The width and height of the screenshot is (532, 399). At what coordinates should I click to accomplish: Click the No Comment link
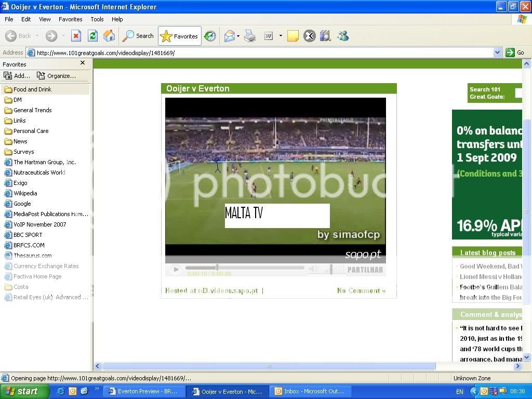361,290
